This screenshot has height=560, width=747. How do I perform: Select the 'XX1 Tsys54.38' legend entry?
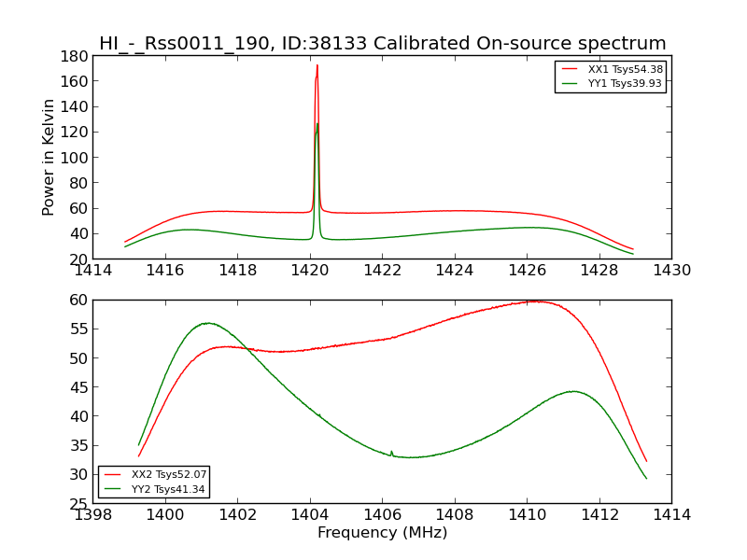tap(611, 69)
